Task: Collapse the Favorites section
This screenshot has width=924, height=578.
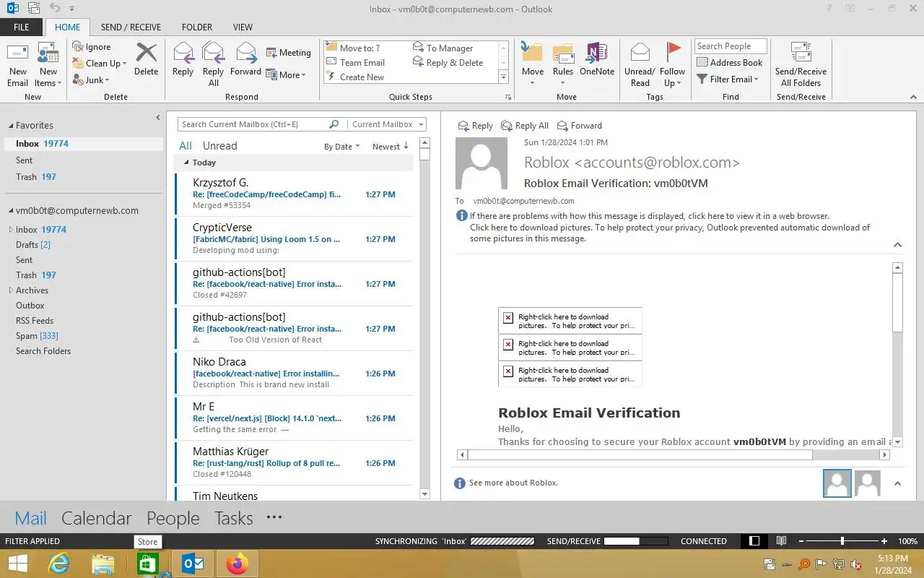Action: [11, 126]
